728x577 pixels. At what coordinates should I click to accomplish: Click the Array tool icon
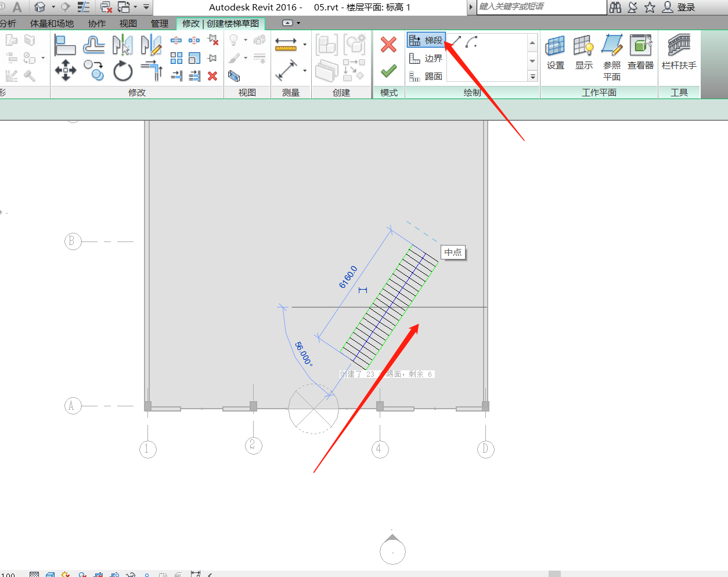[x=176, y=58]
